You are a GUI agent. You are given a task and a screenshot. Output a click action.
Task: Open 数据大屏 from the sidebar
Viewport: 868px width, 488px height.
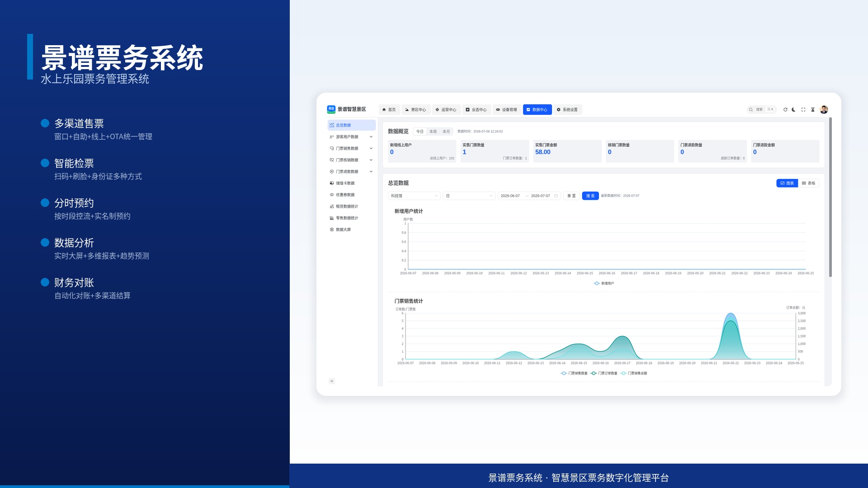pos(352,230)
